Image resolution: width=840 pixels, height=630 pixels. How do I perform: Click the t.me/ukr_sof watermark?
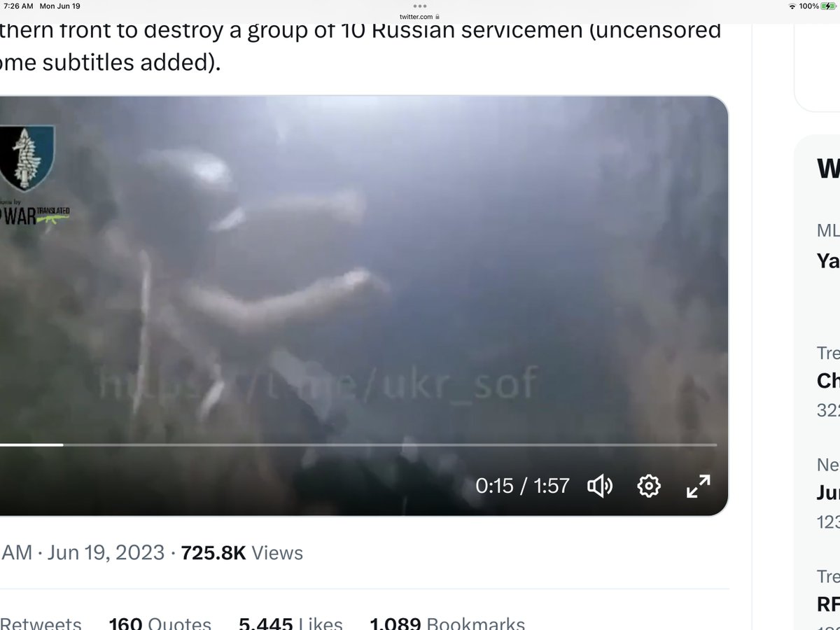(x=318, y=384)
